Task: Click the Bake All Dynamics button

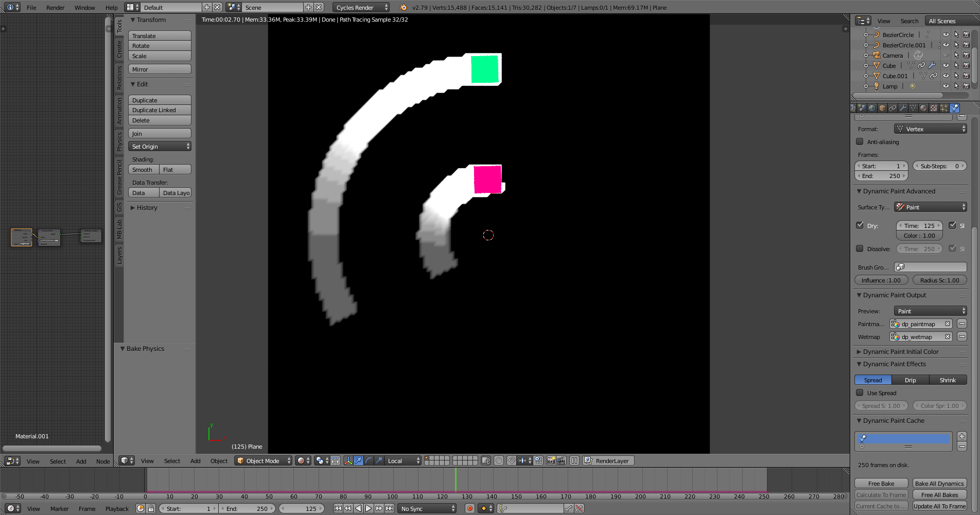Action: 940,483
